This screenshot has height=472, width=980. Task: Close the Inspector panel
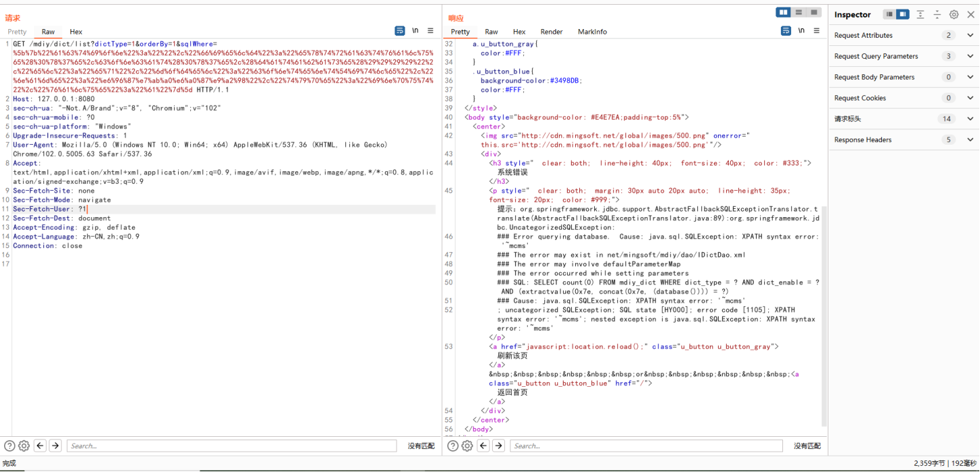970,14
